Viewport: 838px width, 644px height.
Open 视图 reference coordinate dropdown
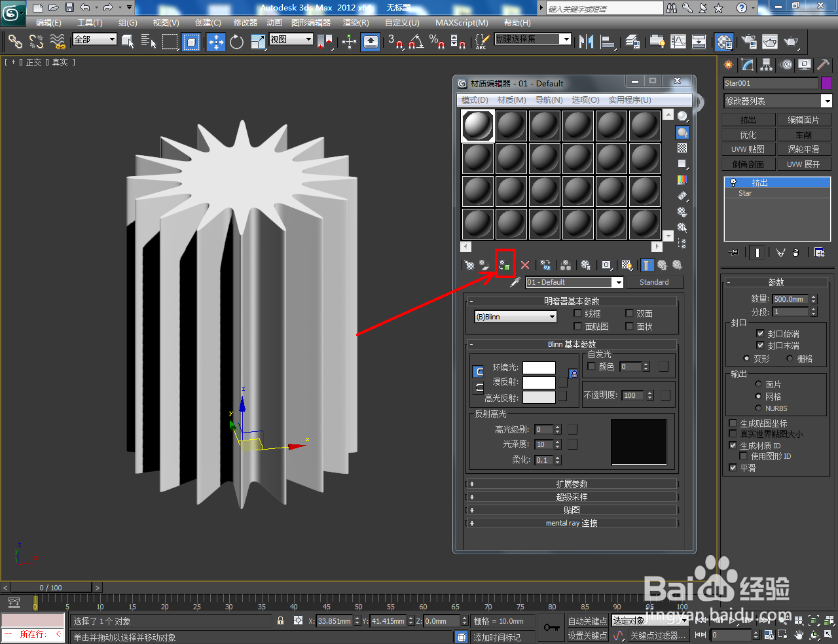click(x=291, y=39)
